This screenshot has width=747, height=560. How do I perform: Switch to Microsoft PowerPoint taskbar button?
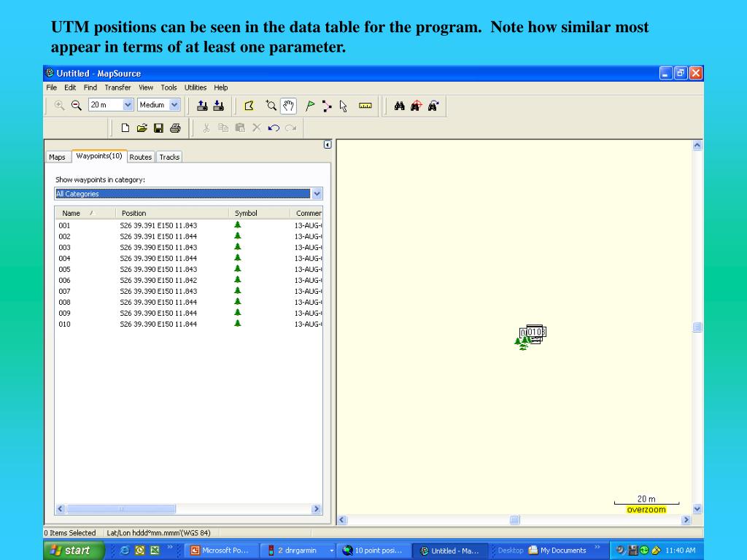(222, 551)
